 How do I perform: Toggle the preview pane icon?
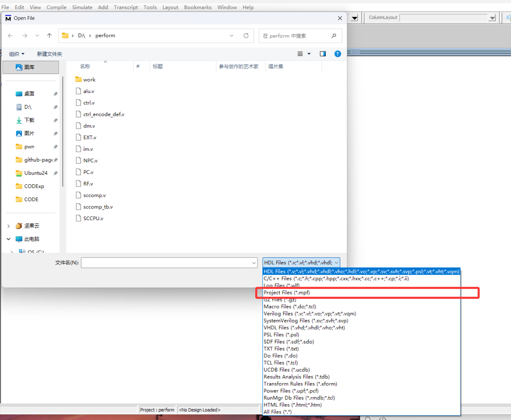(323, 54)
